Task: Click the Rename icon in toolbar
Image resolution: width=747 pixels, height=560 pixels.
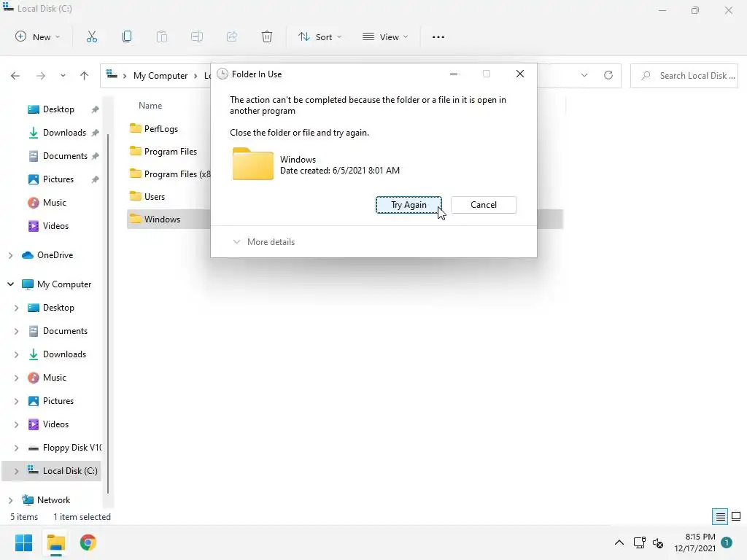Action: [x=197, y=36]
